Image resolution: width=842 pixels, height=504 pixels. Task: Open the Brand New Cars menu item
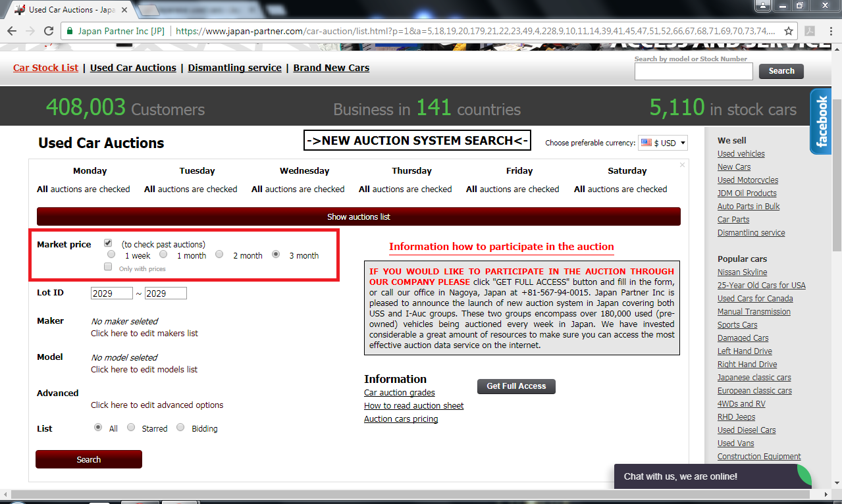pyautogui.click(x=331, y=68)
